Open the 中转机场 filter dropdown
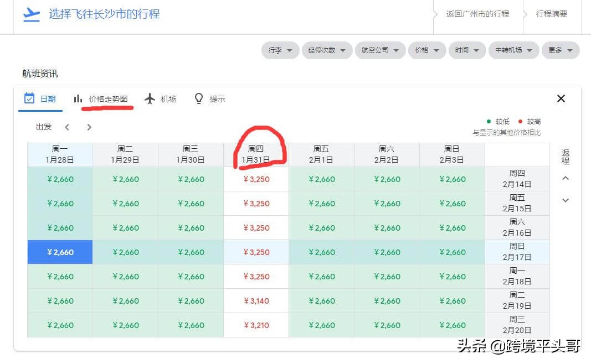This screenshot has width=591, height=364. [x=513, y=50]
